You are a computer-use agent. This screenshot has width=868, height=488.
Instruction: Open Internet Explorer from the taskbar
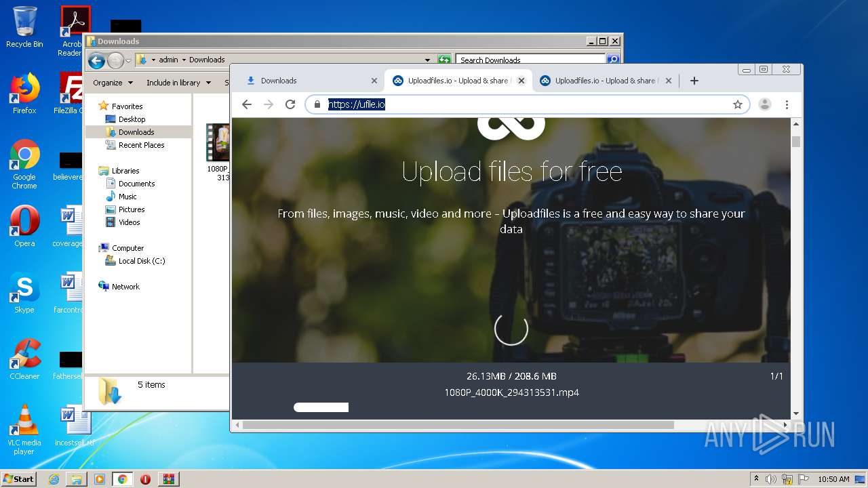coord(54,479)
